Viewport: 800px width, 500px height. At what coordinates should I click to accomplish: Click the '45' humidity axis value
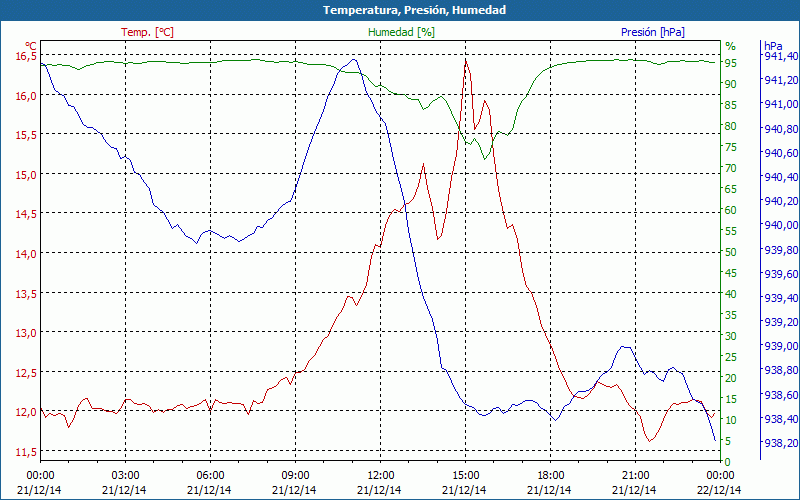[731, 273]
